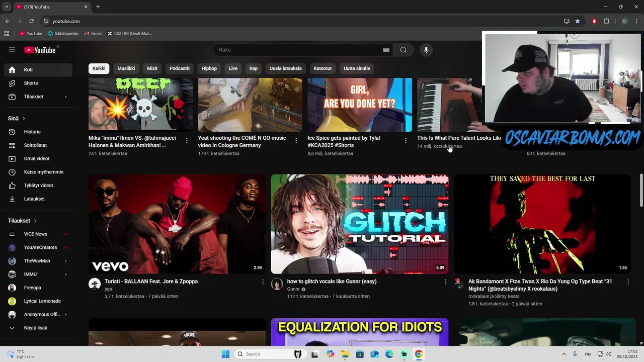Select the Hiphop filter chip

point(209,68)
